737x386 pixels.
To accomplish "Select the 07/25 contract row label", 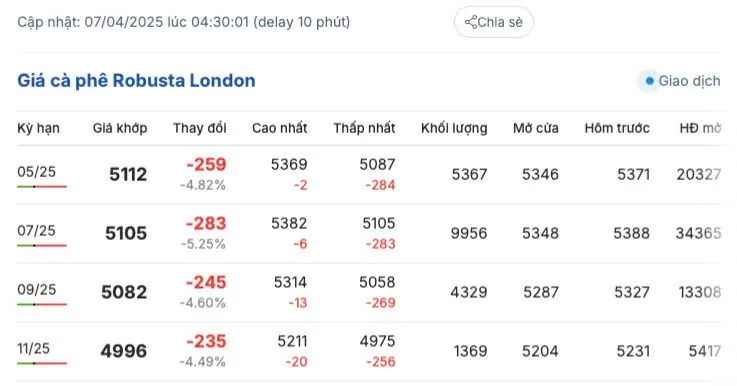I will point(37,230).
